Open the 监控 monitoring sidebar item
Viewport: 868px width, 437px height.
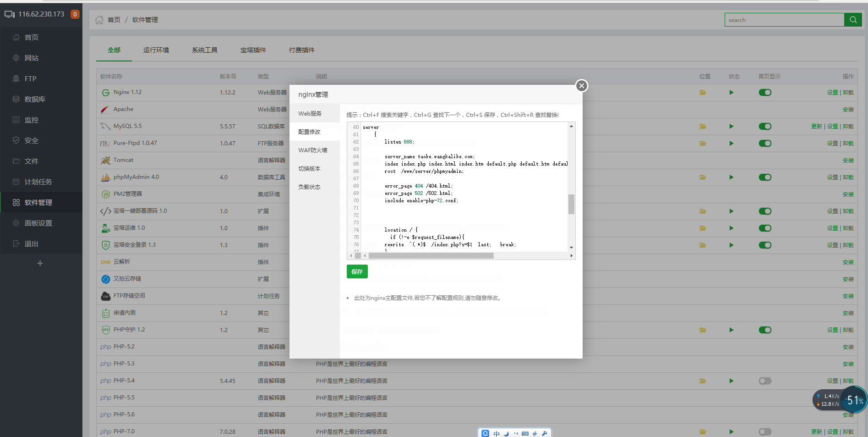pyautogui.click(x=31, y=120)
